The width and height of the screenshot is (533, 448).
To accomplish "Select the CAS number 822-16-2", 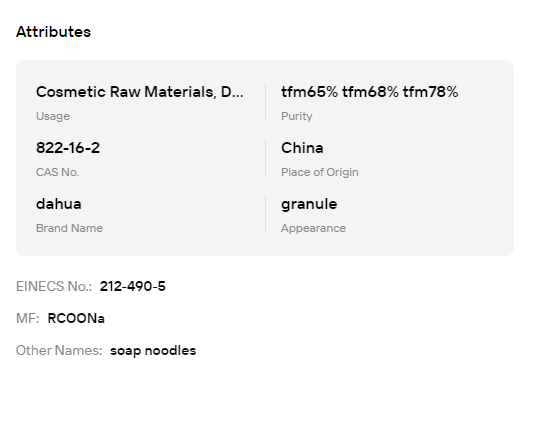I will (68, 148).
